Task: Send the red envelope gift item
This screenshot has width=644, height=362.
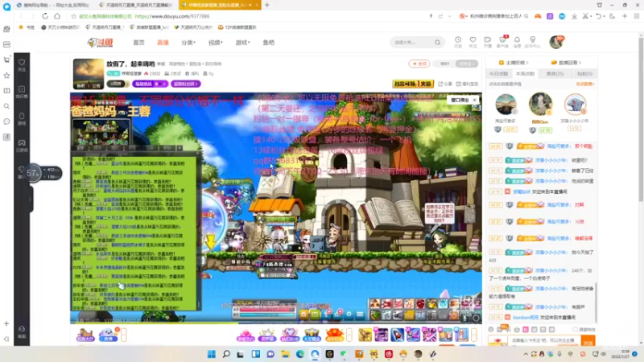Action: [334, 335]
